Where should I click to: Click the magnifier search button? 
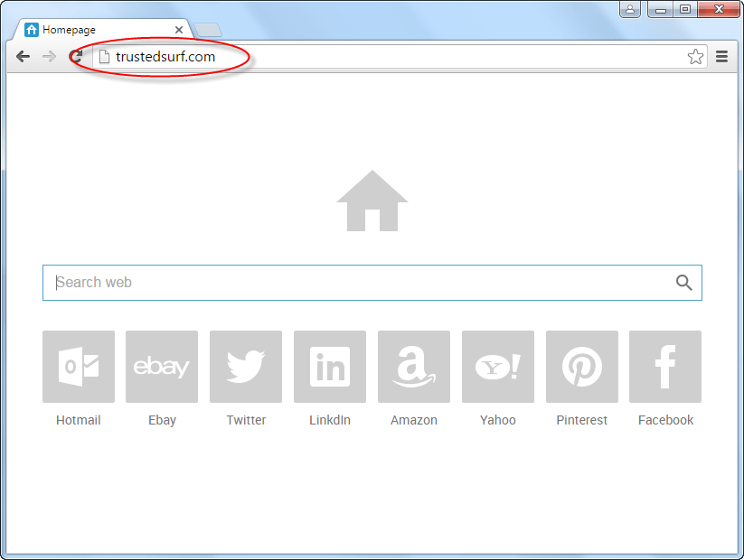point(683,283)
